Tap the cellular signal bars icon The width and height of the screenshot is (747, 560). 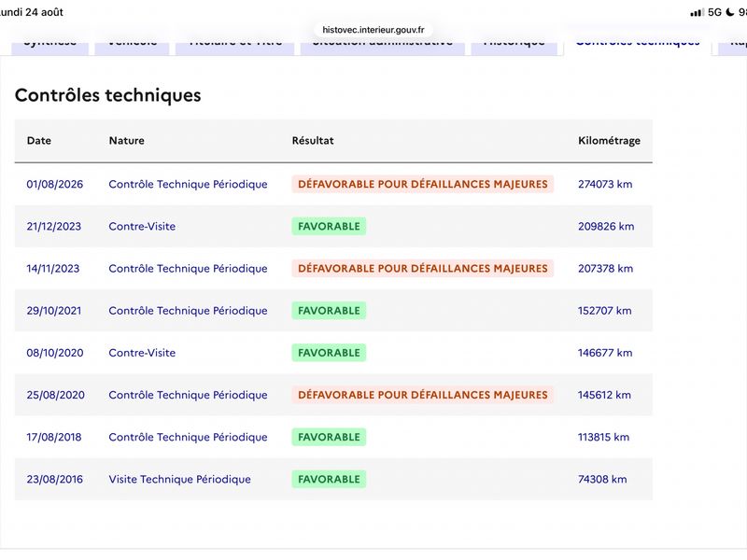coord(697,13)
